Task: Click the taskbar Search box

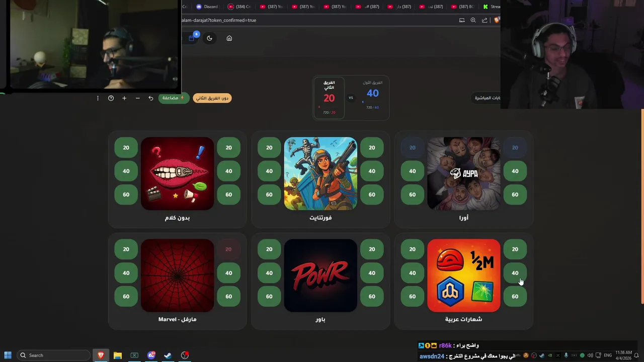Action: [x=53, y=355]
